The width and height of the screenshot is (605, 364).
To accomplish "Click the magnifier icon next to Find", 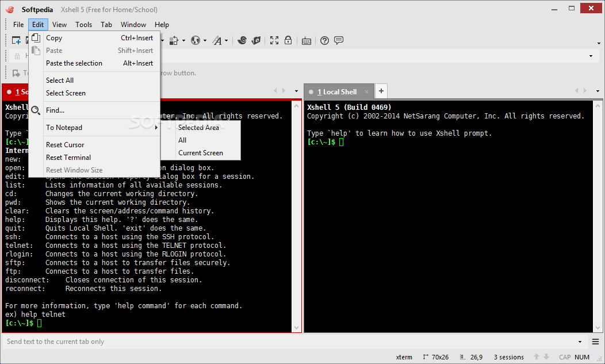I will point(36,110).
